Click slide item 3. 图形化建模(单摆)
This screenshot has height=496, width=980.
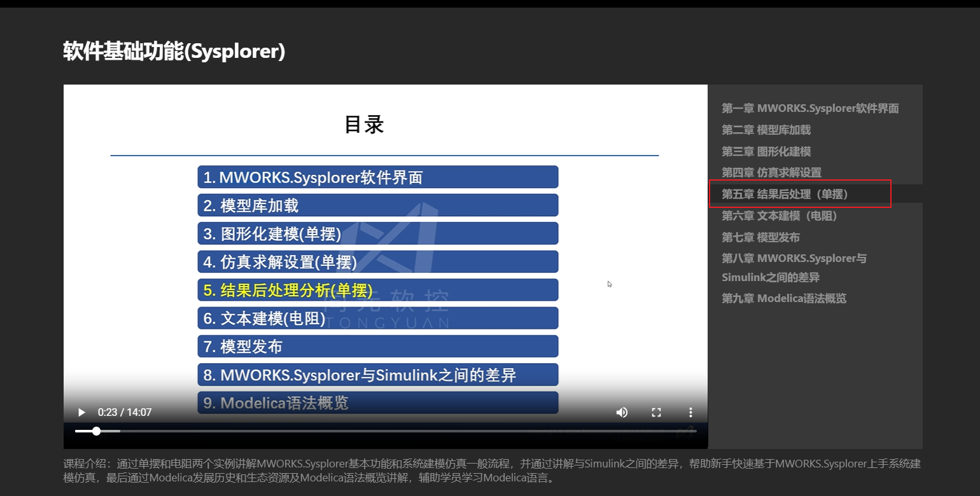pyautogui.click(x=378, y=233)
